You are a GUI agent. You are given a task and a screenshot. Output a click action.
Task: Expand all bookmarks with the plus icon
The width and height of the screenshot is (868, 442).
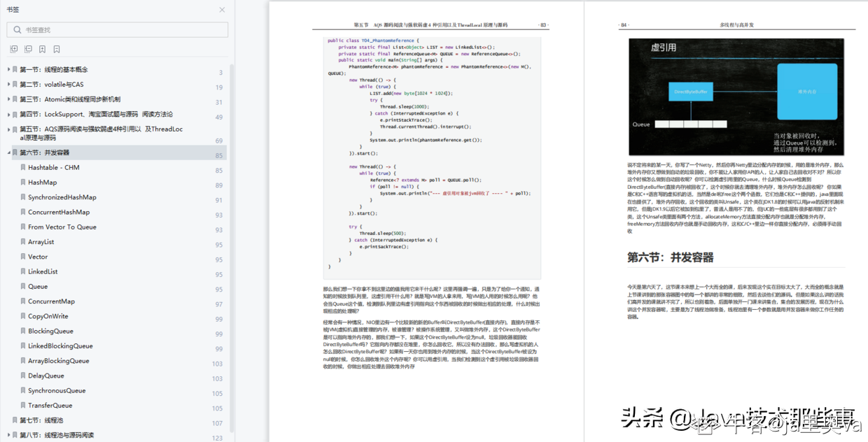[x=14, y=49]
